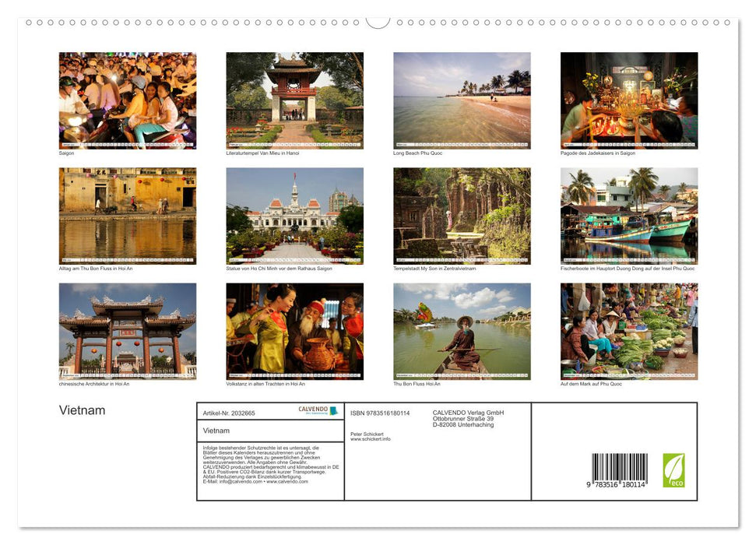This screenshot has width=756, height=545.
Task: Open the Long Beach Phu Quoc photo
Action: pos(462,100)
